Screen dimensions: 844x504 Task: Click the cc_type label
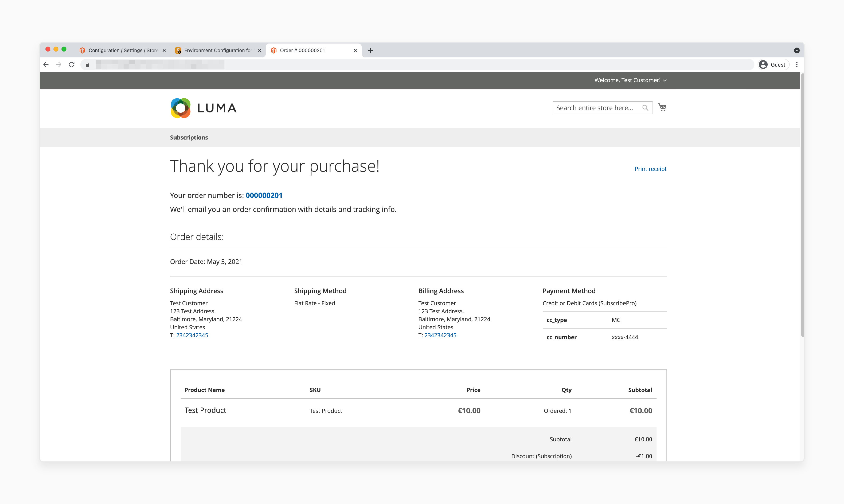pos(556,320)
